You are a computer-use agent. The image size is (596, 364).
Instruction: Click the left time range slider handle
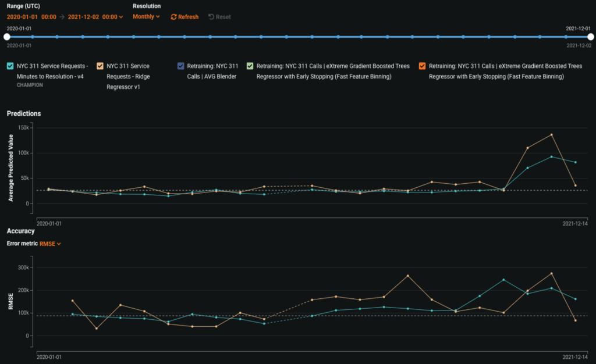pyautogui.click(x=6, y=37)
